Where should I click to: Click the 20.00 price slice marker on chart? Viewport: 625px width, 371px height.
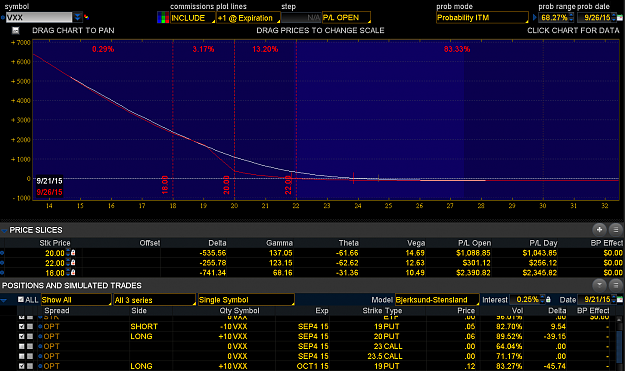pyautogui.click(x=226, y=185)
